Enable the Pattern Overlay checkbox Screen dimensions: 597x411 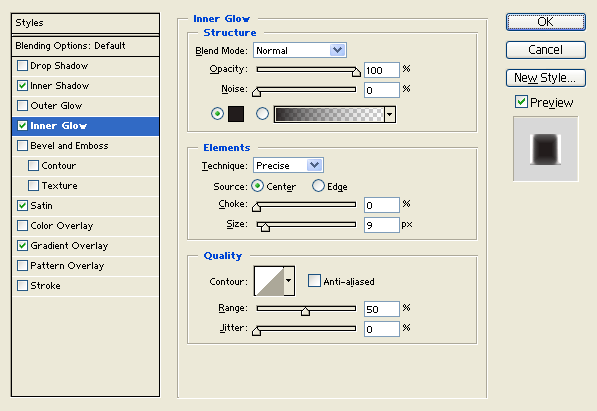pos(22,265)
